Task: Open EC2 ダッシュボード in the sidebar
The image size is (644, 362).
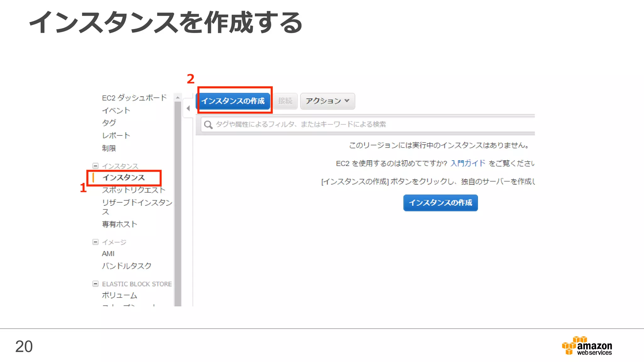Action: coord(134,98)
